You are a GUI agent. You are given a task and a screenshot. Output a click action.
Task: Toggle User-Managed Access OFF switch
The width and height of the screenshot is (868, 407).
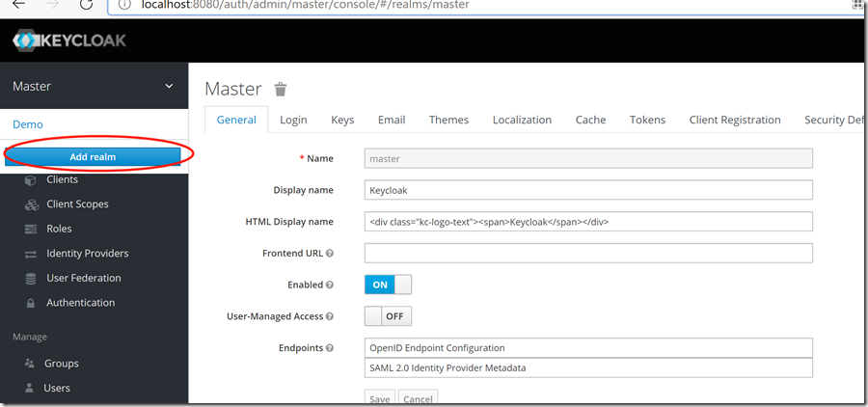coord(388,316)
